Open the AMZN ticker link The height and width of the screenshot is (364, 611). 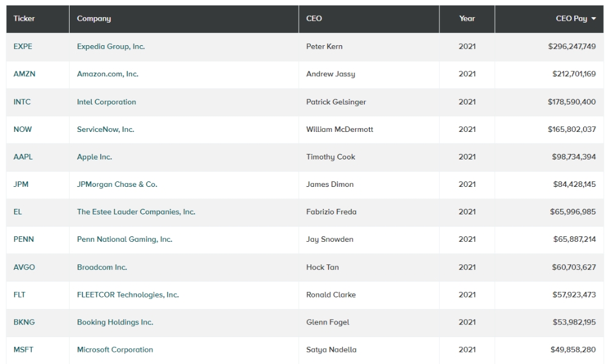[24, 74]
